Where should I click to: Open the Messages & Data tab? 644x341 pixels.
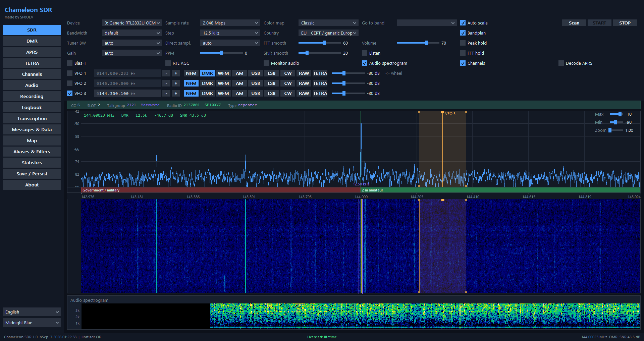[x=32, y=129]
